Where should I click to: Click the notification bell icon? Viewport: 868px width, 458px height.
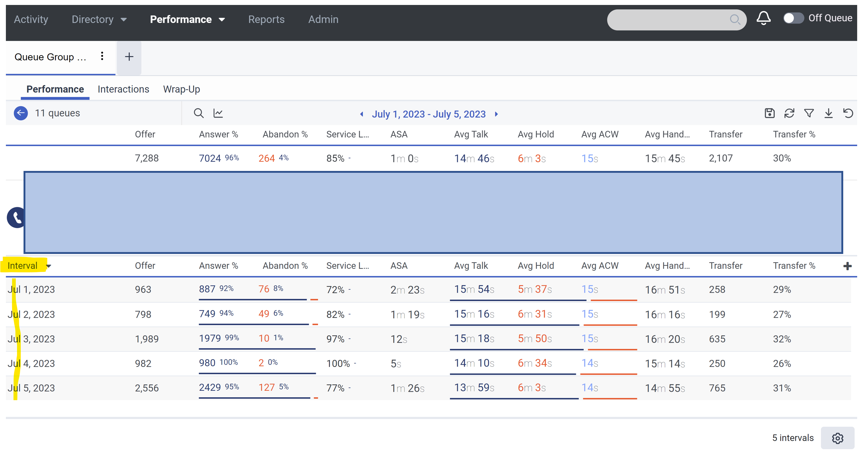click(x=763, y=18)
